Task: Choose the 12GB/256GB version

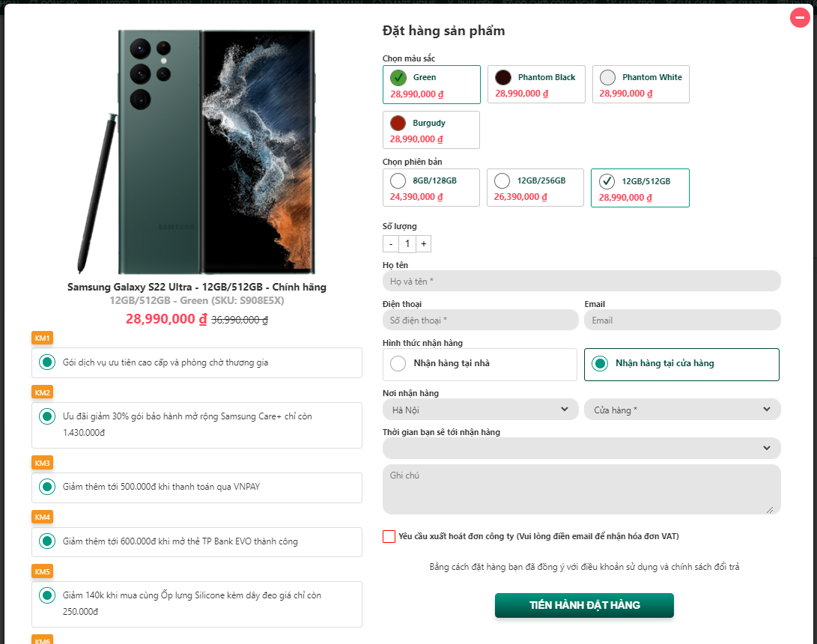Action: (502, 181)
